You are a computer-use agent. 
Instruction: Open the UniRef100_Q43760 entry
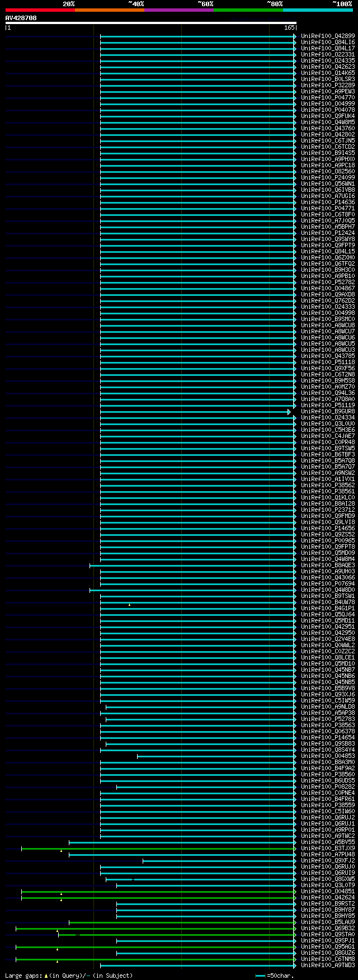pyautogui.click(x=328, y=129)
